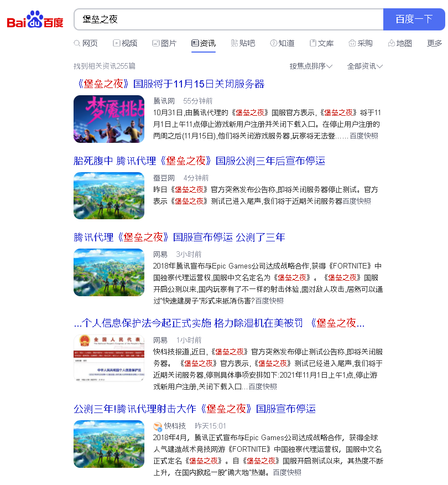Select the 资讯 tab

pyautogui.click(x=204, y=43)
